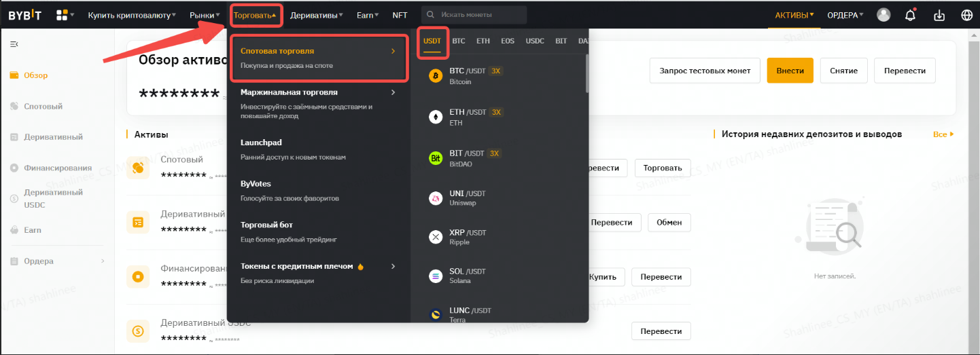Click the Все link for deposit history

(x=943, y=134)
